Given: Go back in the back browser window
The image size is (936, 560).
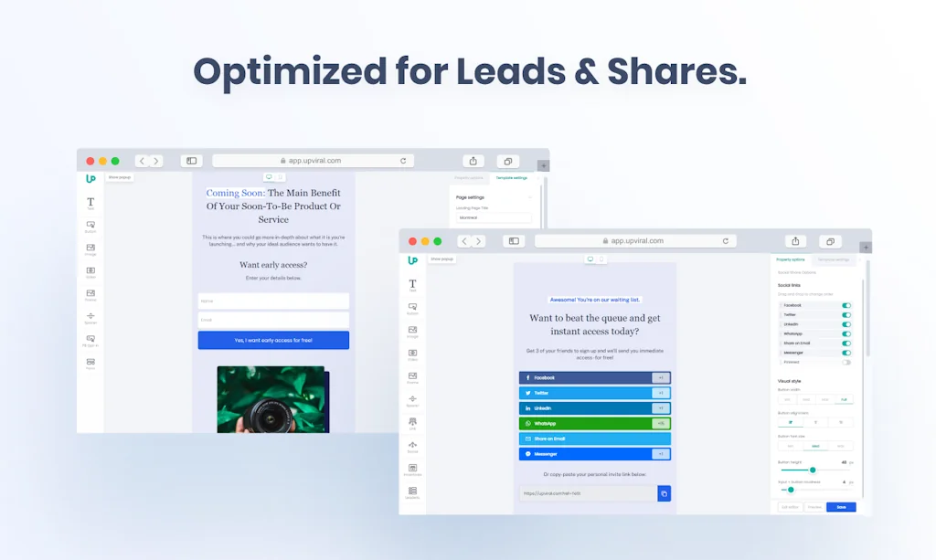Looking at the screenshot, I should tap(142, 161).
